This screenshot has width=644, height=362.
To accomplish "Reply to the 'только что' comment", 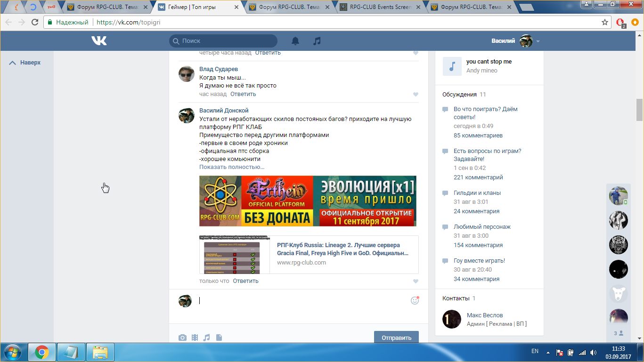I will (x=245, y=281).
